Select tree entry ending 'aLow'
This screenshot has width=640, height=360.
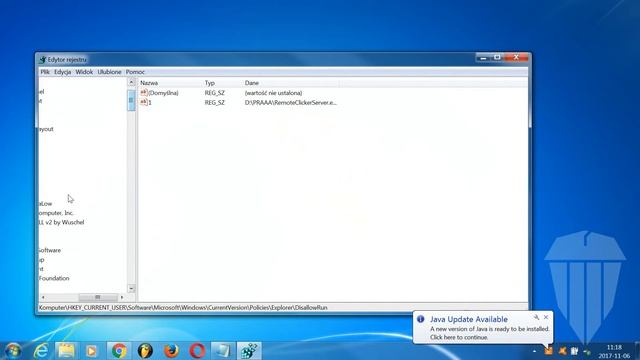tap(46, 203)
